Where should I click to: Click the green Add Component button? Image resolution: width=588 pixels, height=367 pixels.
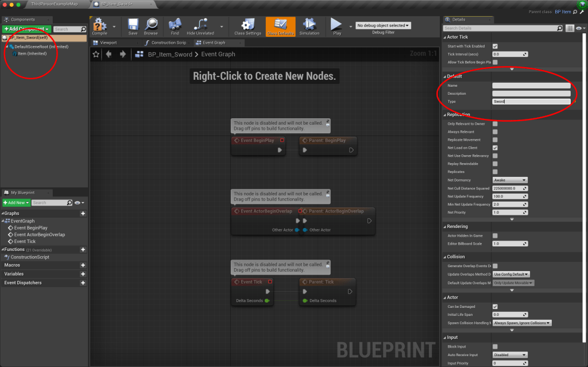(26, 29)
